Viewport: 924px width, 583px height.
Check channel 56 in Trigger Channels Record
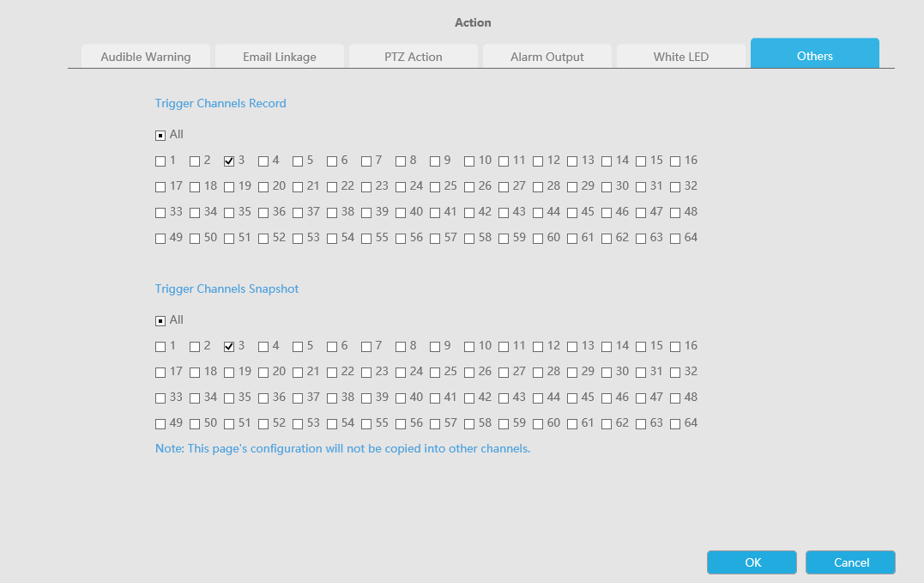[x=401, y=239]
